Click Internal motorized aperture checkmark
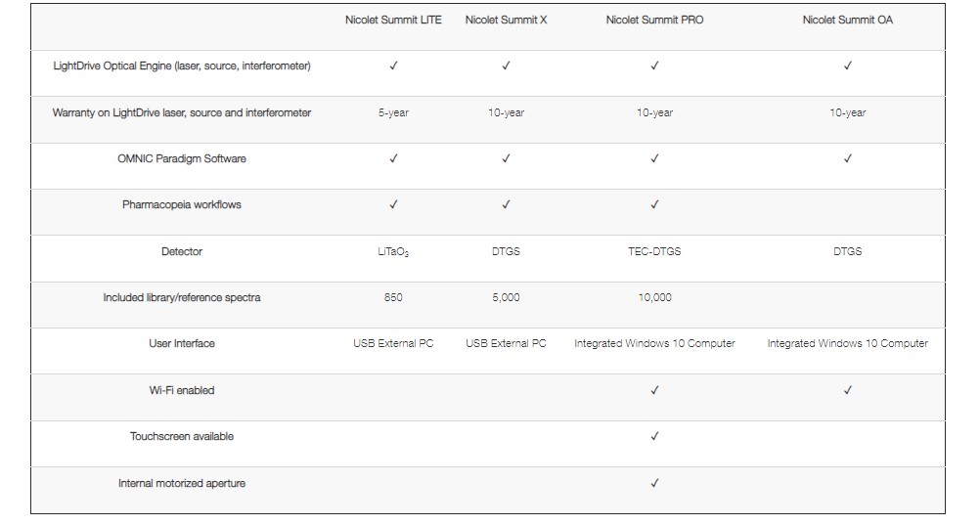Viewport: 980px width, 525px height. tap(654, 483)
